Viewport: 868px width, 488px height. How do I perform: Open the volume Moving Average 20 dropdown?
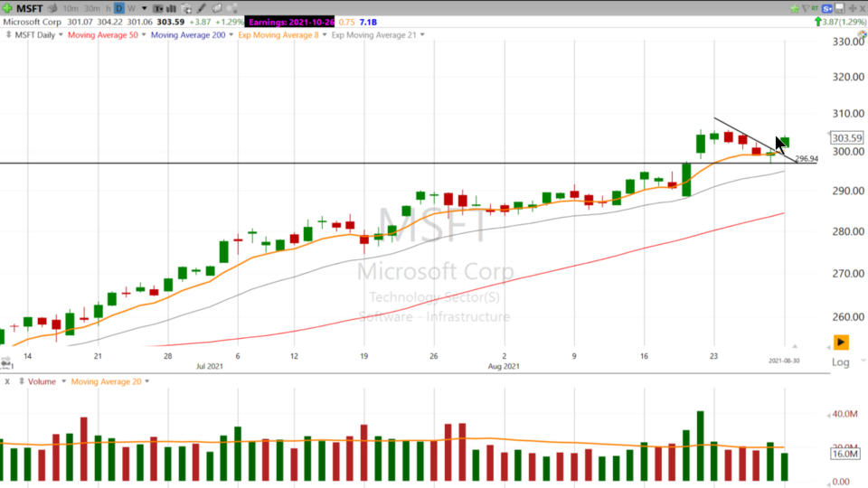point(147,381)
